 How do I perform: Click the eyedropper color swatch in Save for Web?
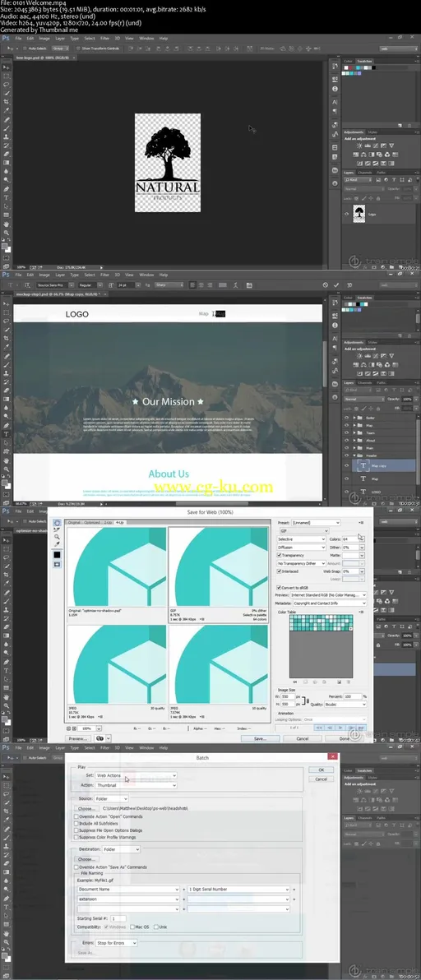58,555
